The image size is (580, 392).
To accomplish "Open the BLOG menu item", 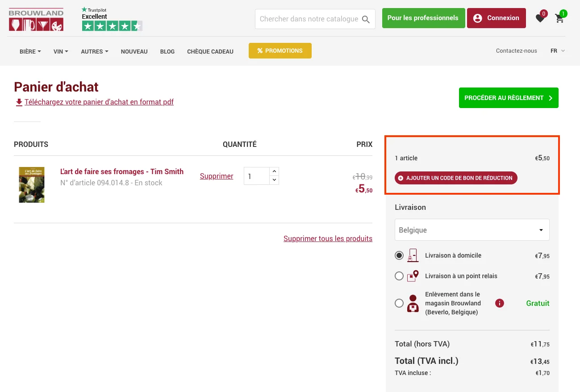I will point(167,51).
